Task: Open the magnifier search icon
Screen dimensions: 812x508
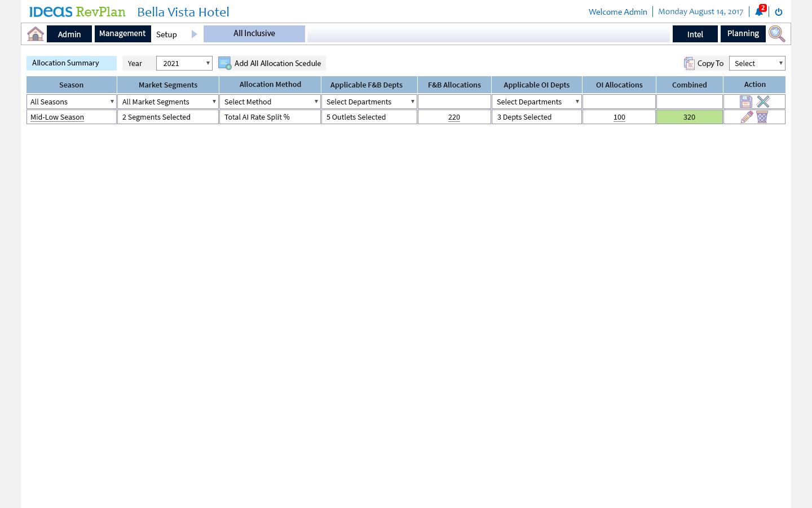Action: pyautogui.click(x=776, y=34)
